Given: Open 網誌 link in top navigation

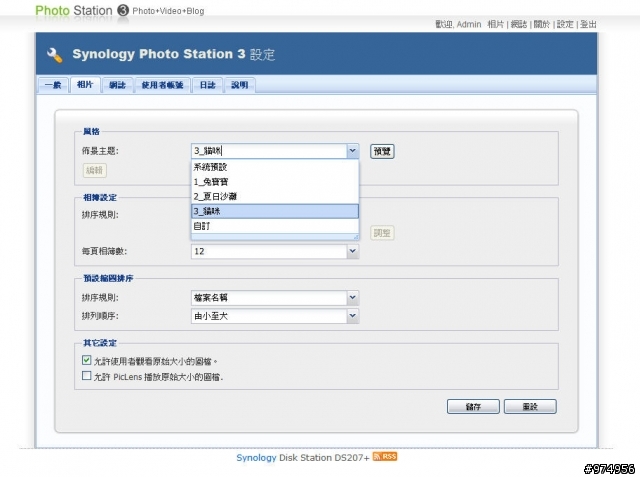Looking at the screenshot, I should 519,24.
